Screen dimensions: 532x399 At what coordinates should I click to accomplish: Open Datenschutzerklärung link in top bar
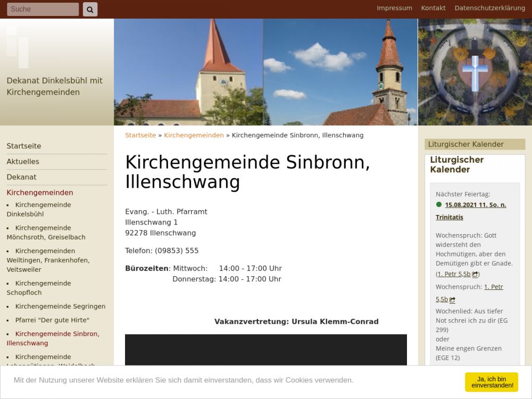[x=489, y=8]
